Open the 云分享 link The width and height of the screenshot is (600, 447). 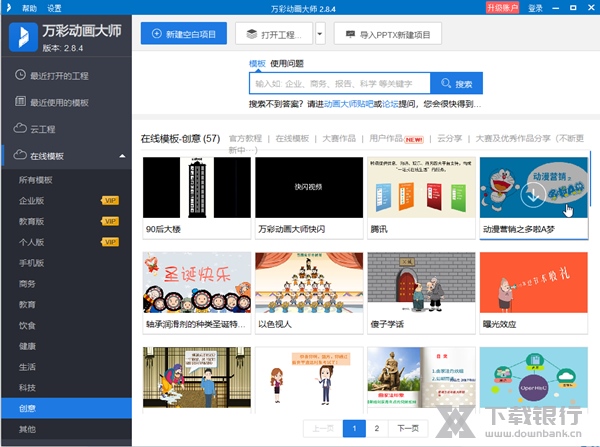point(450,138)
